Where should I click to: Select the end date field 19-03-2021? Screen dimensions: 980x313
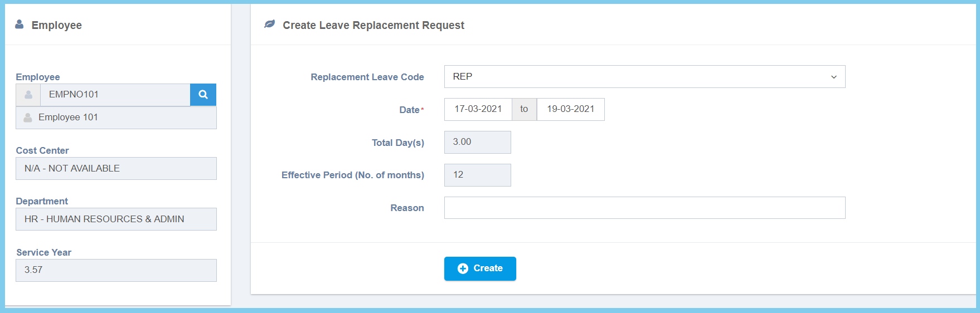pyautogui.click(x=570, y=109)
